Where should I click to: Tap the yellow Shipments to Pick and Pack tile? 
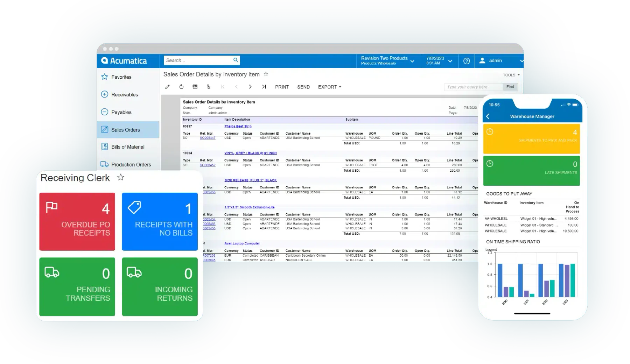pyautogui.click(x=531, y=139)
